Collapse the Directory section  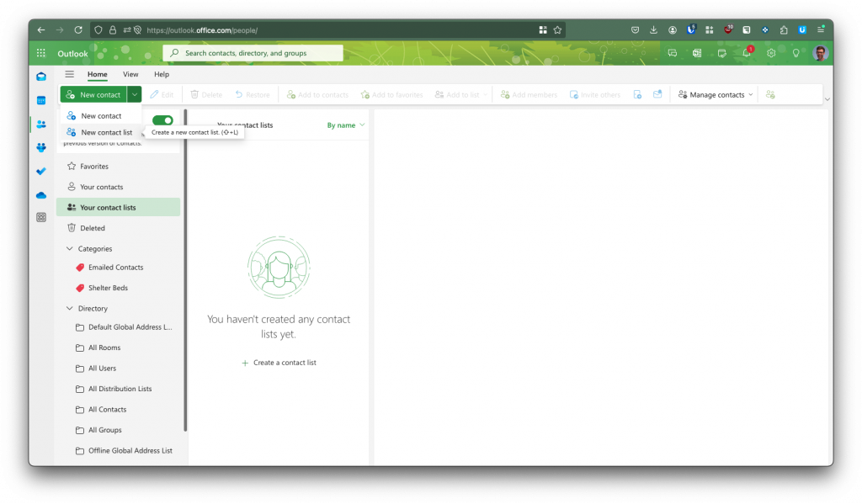tap(70, 309)
